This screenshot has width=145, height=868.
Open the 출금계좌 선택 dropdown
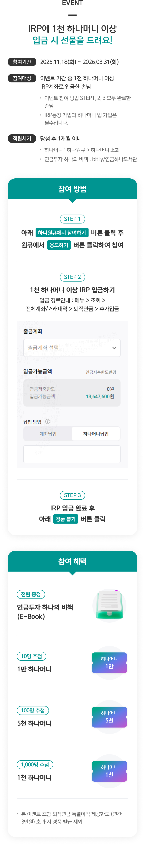(x=67, y=348)
